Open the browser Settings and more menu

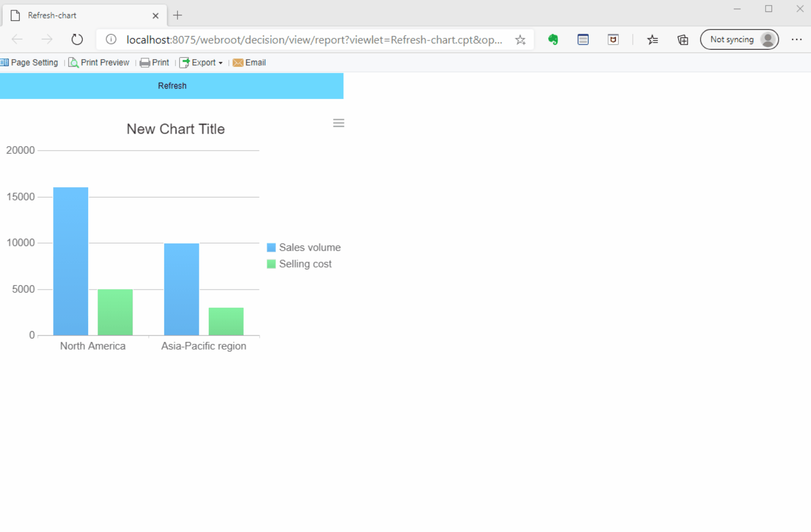coord(797,39)
